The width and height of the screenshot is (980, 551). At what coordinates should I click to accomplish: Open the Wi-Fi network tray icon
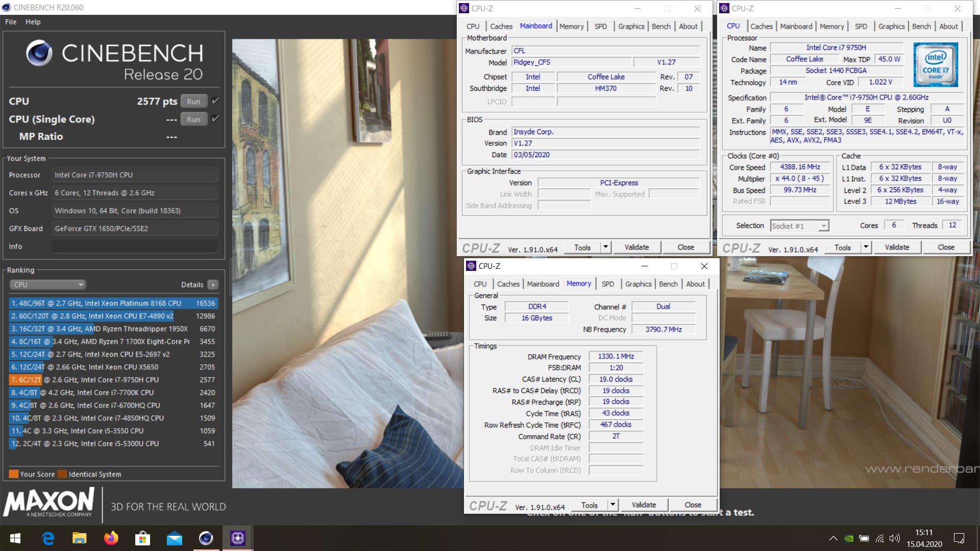(x=879, y=538)
